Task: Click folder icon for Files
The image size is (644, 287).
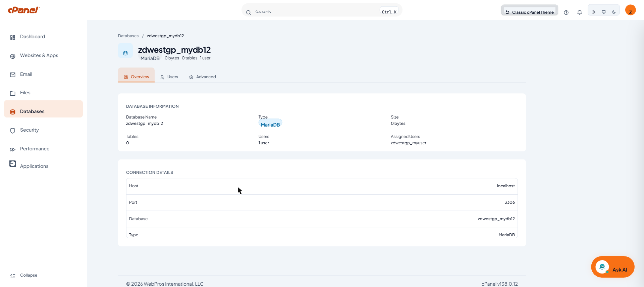Action: 13,93
